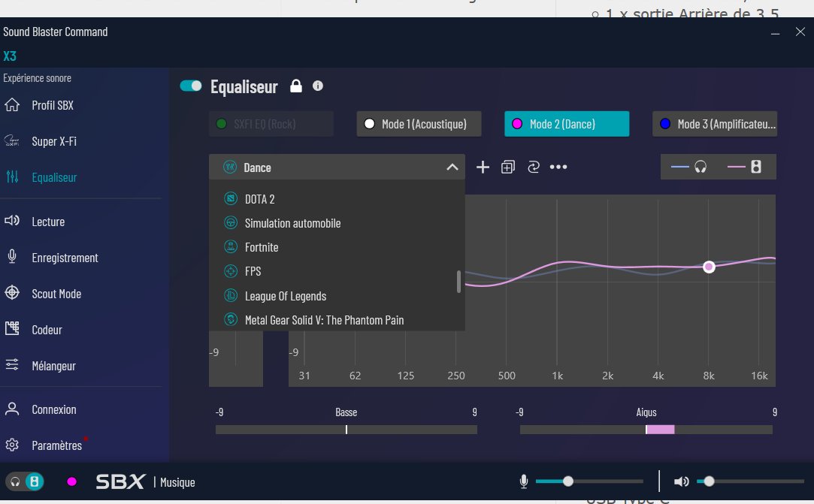Click the add new preset plus icon
Image resolution: width=814 pixels, height=504 pixels.
coord(483,167)
